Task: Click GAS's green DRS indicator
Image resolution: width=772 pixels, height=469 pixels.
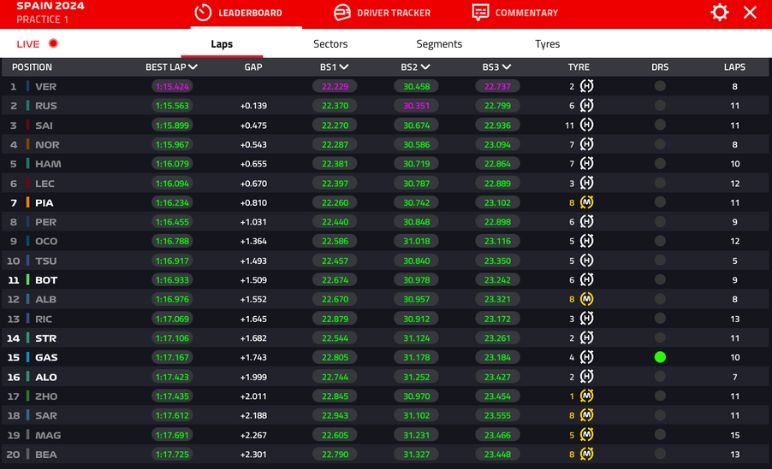Action: [x=660, y=358]
